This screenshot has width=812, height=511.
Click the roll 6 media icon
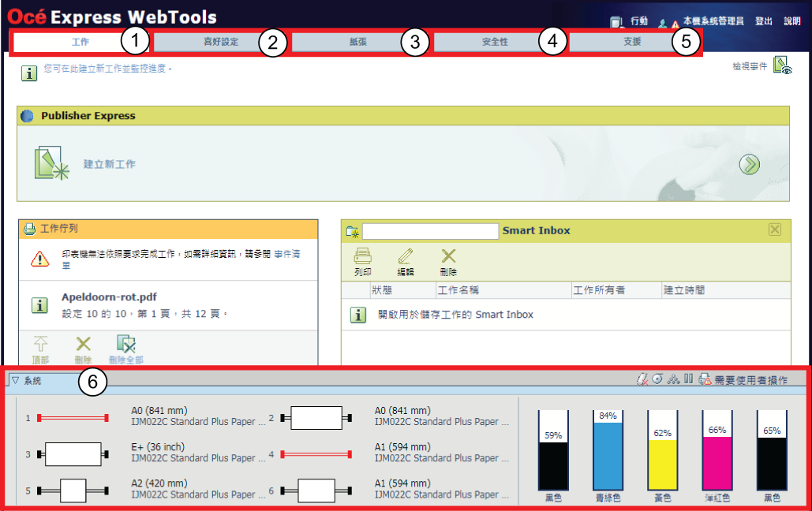click(x=316, y=490)
